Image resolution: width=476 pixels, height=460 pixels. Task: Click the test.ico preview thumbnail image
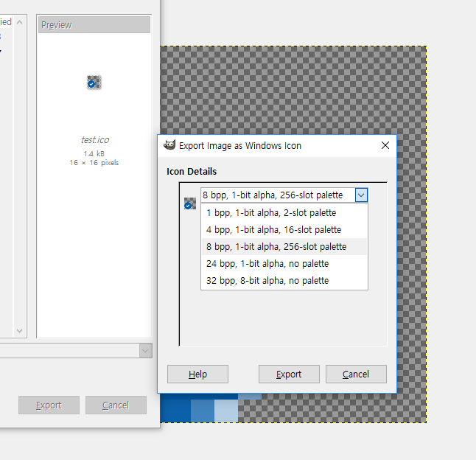(x=94, y=83)
